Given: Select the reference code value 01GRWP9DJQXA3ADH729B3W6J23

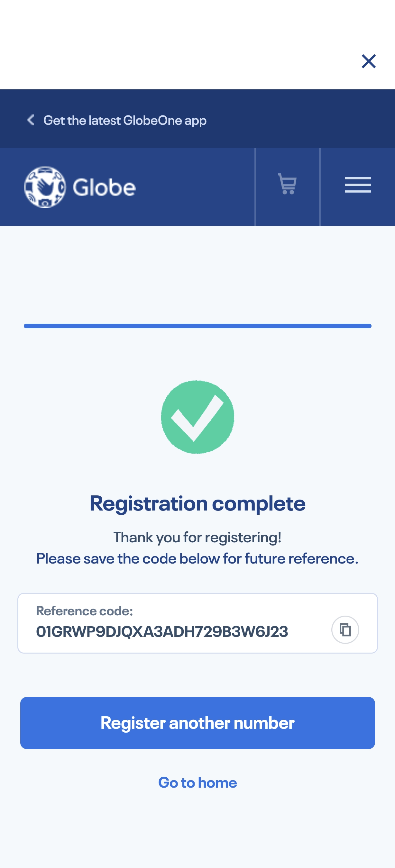Looking at the screenshot, I should point(162,631).
